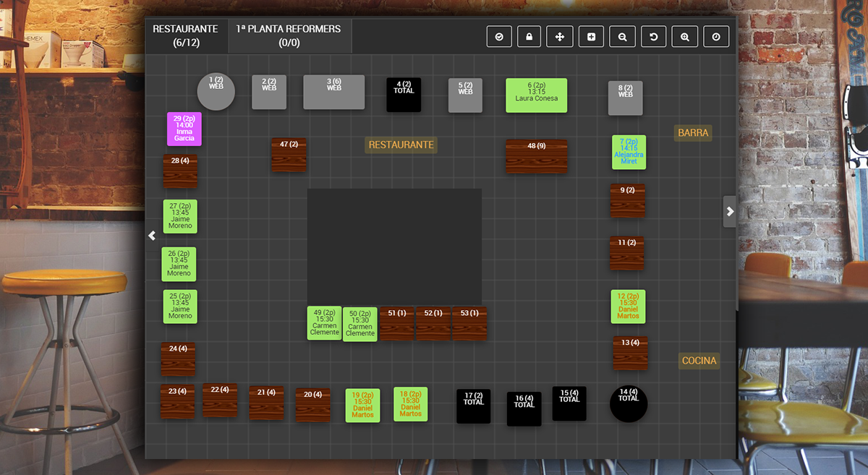The width and height of the screenshot is (868, 475).
Task: Select round table 14 marked TOTAL
Action: pyautogui.click(x=629, y=403)
